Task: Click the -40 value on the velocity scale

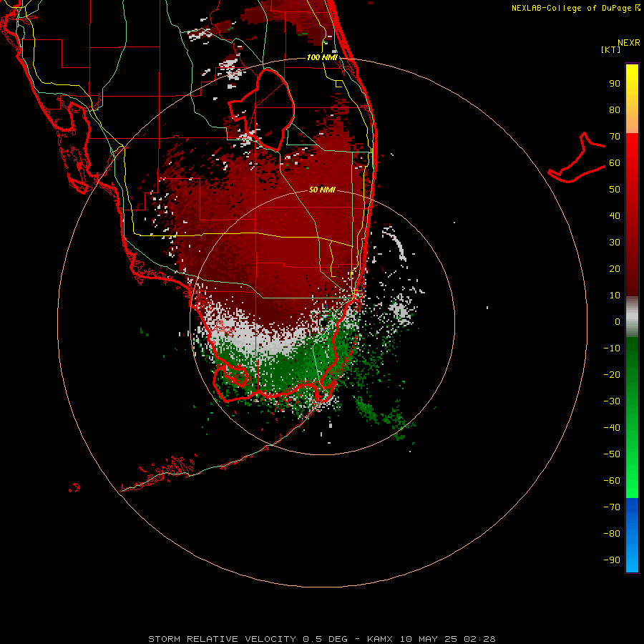Action: point(612,428)
